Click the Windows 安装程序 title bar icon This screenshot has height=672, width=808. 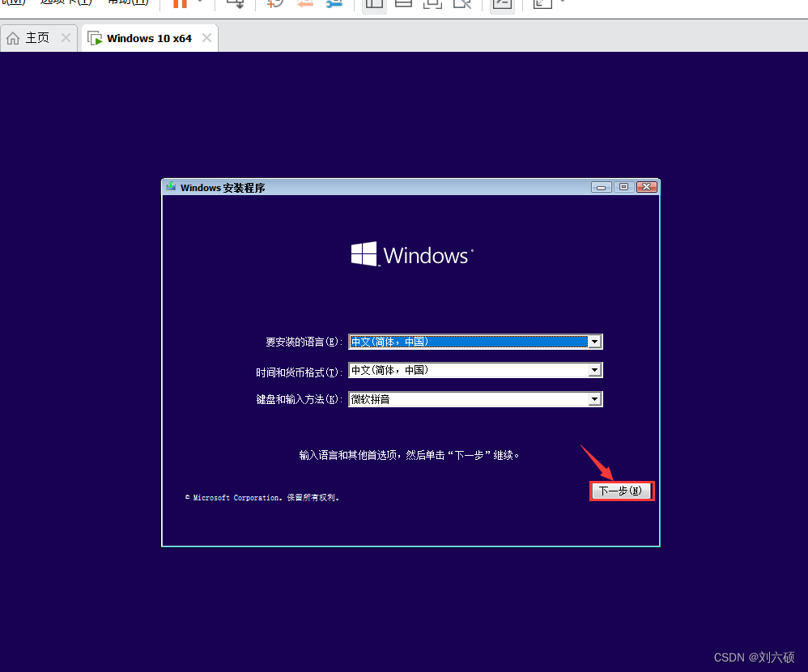171,186
